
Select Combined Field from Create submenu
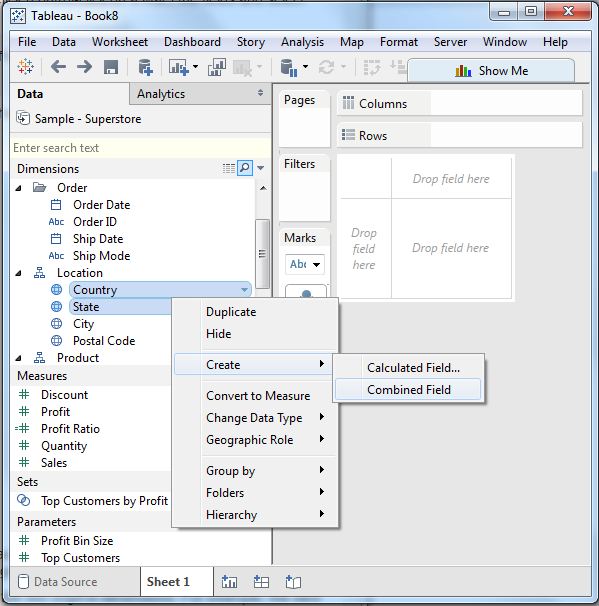(x=408, y=390)
